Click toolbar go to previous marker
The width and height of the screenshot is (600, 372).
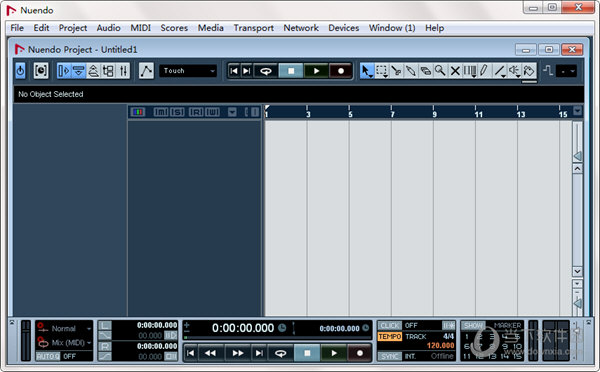click(x=234, y=71)
